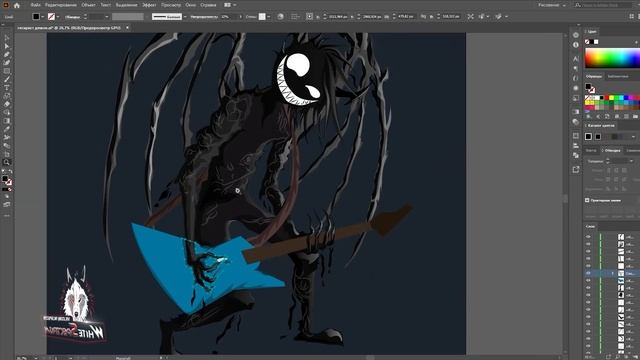
Task: Open the Properties panel icon in dock
Action: pos(576,35)
